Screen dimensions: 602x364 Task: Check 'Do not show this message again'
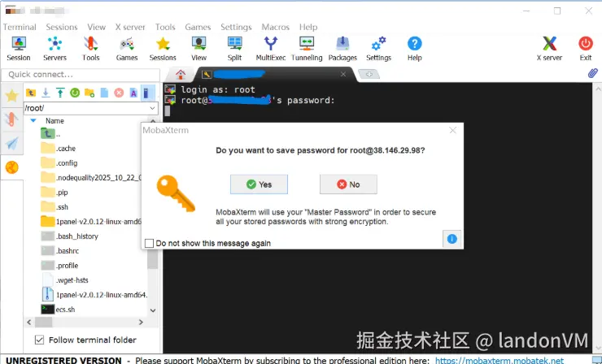[149, 243]
